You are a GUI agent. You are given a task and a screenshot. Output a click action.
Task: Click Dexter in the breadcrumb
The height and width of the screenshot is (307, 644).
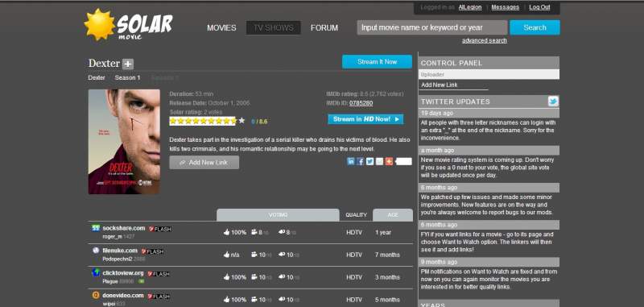97,77
